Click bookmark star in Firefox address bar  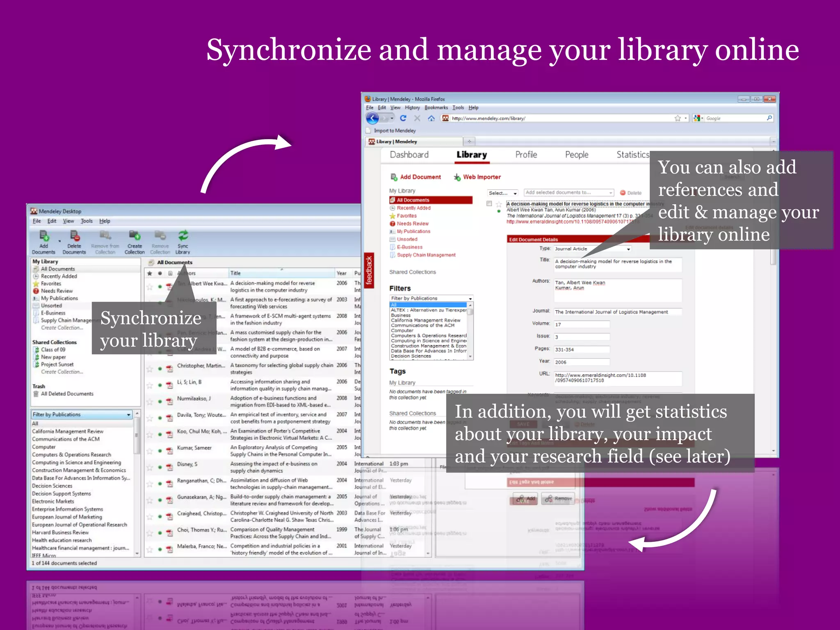pyautogui.click(x=678, y=118)
